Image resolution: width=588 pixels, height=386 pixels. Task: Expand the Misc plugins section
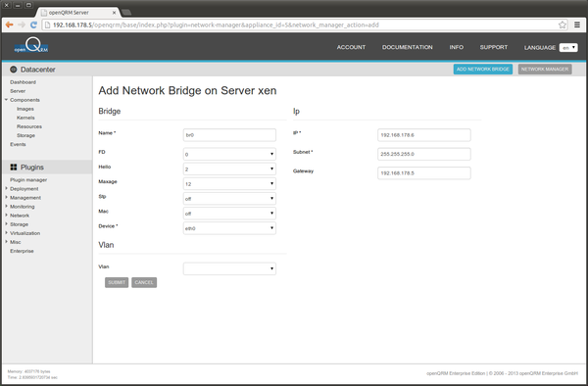7,242
